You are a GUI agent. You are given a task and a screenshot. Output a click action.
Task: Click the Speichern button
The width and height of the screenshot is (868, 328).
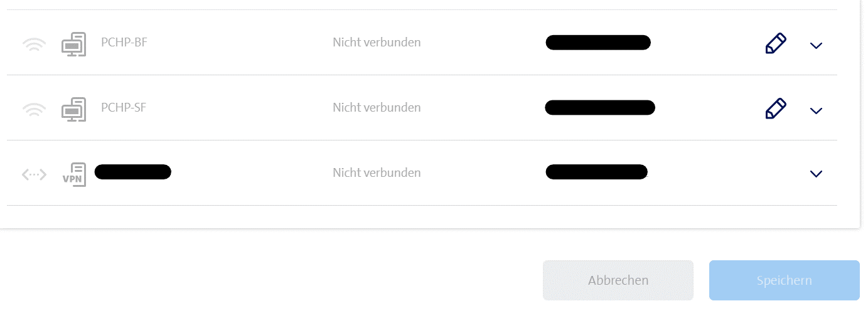(x=784, y=280)
